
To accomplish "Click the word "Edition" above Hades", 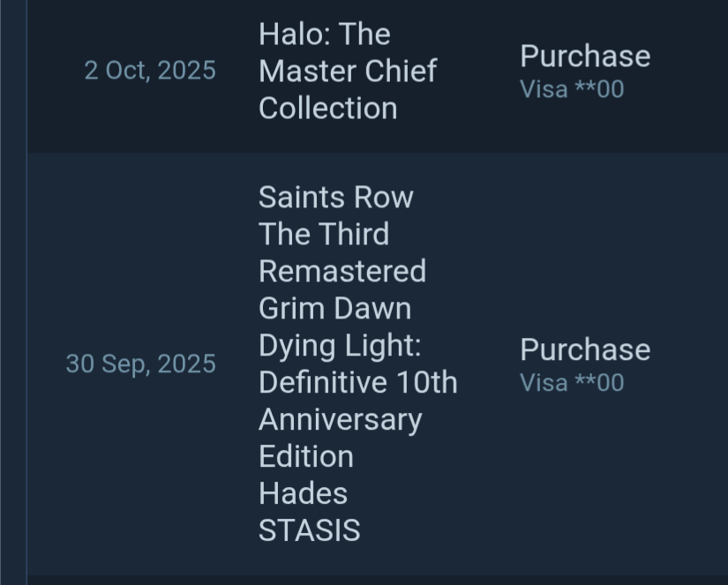I will tap(305, 456).
